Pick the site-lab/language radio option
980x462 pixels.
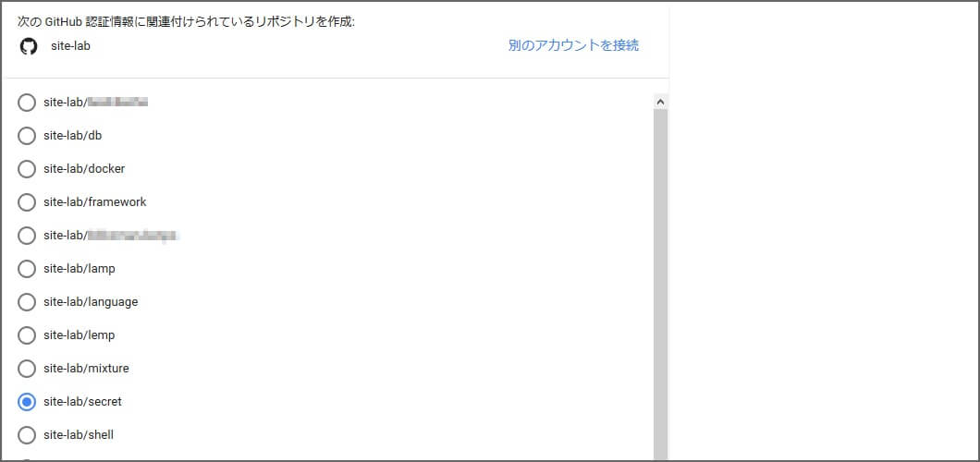click(x=27, y=302)
